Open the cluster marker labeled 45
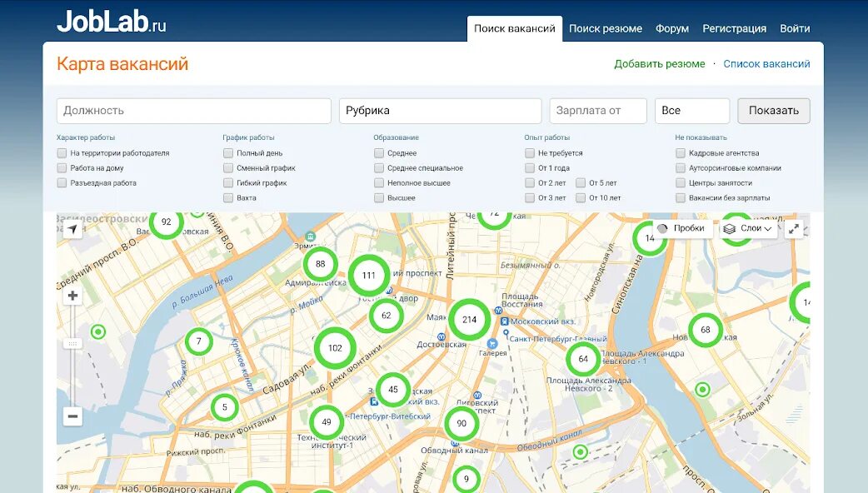The height and width of the screenshot is (493, 868). pos(393,390)
